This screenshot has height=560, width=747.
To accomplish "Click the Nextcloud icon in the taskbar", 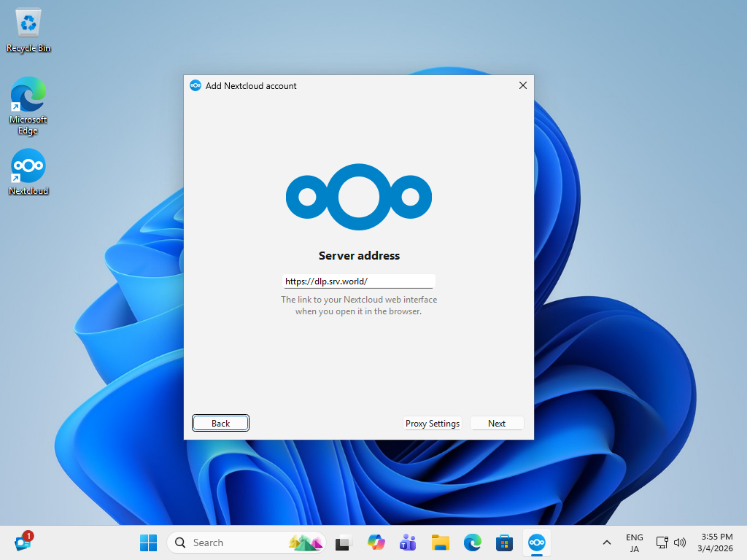I will [536, 542].
